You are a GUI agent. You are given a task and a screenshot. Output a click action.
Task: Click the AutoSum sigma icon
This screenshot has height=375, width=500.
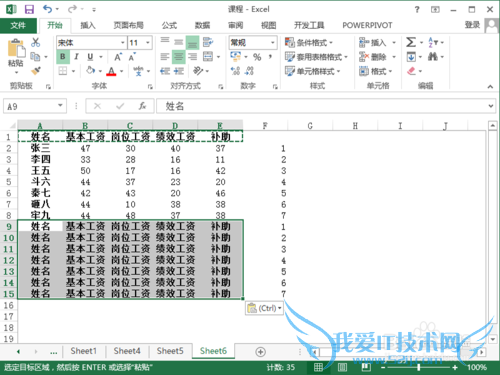point(411,42)
